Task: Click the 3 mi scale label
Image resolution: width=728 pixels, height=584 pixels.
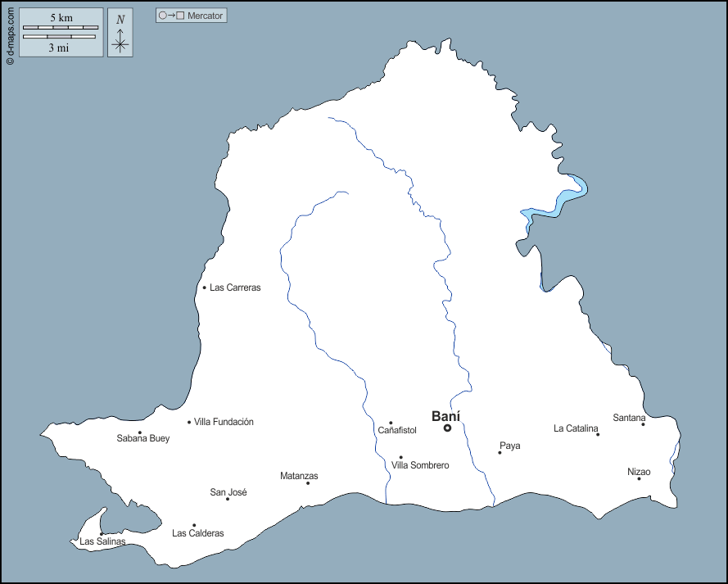Action: click(58, 48)
